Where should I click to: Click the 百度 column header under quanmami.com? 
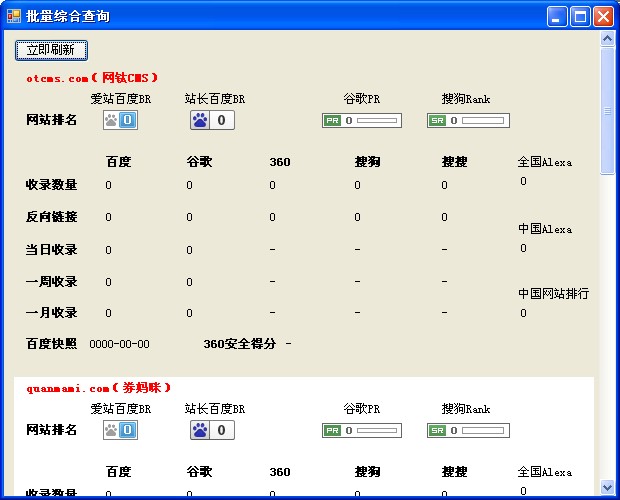point(118,472)
